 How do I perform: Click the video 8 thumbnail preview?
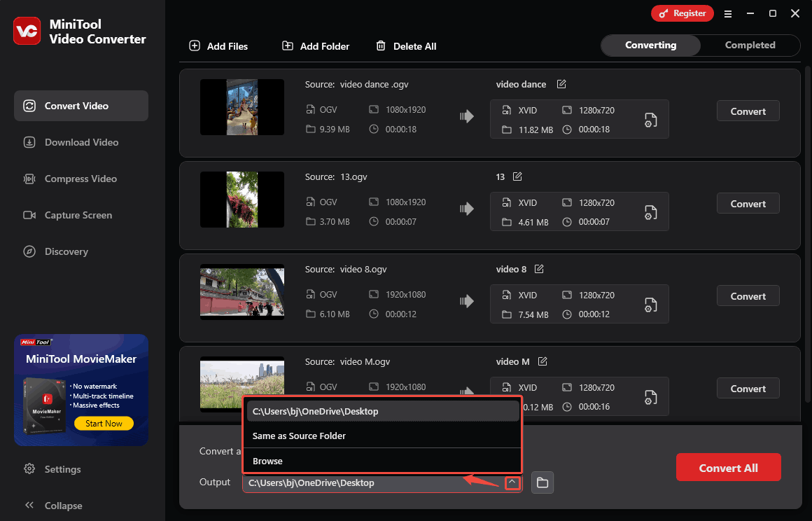[x=242, y=292]
